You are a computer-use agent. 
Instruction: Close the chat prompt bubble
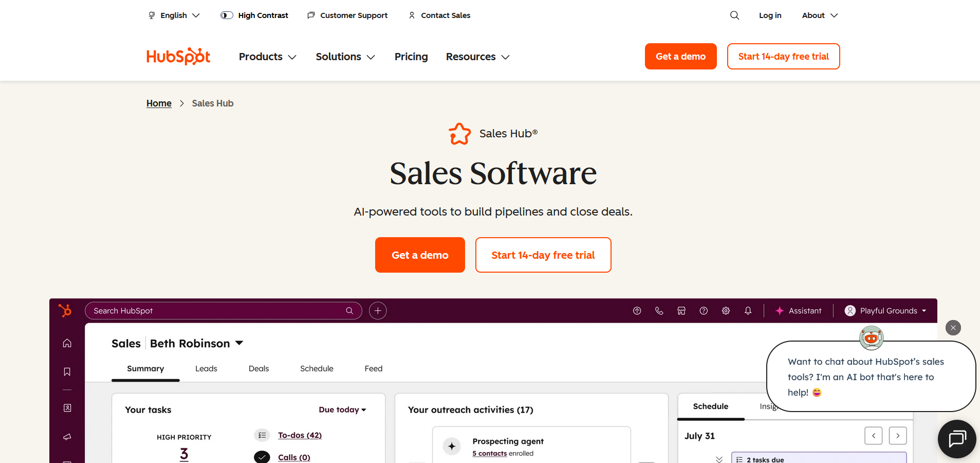click(953, 328)
